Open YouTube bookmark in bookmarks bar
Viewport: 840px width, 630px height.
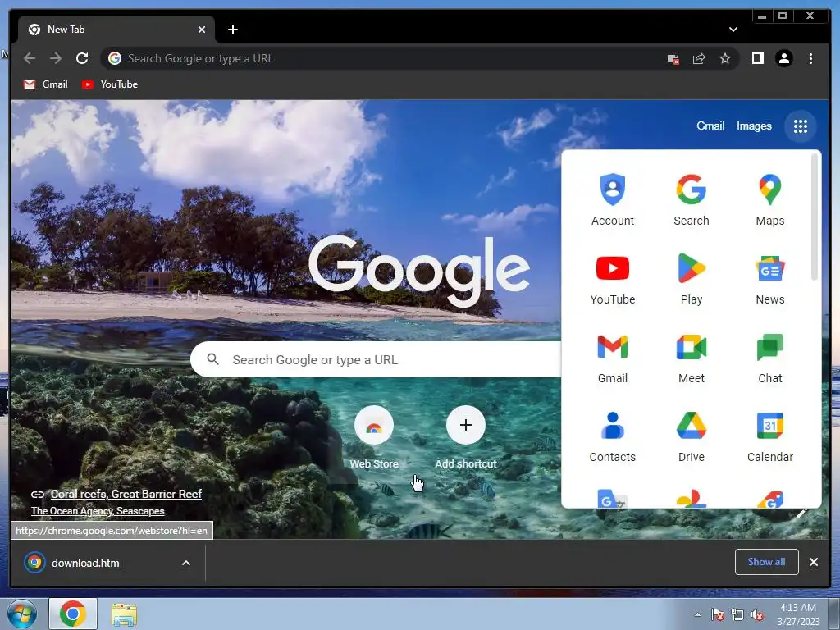pos(110,84)
